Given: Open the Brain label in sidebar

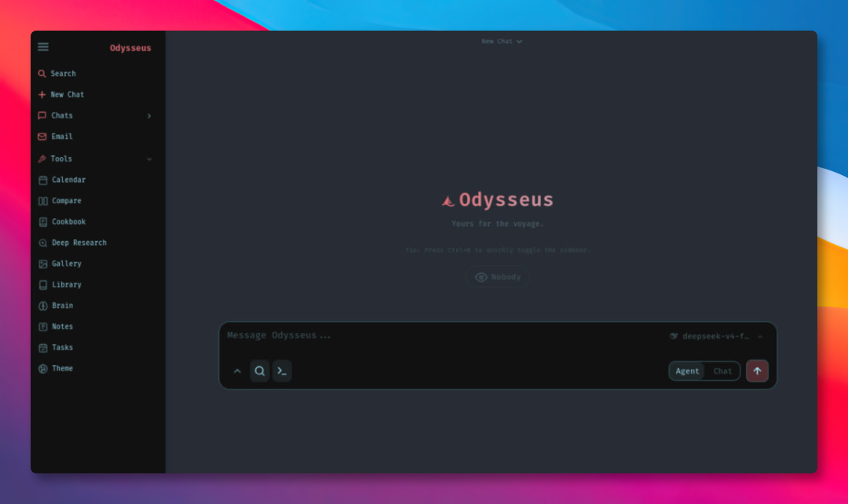Looking at the screenshot, I should click(62, 306).
